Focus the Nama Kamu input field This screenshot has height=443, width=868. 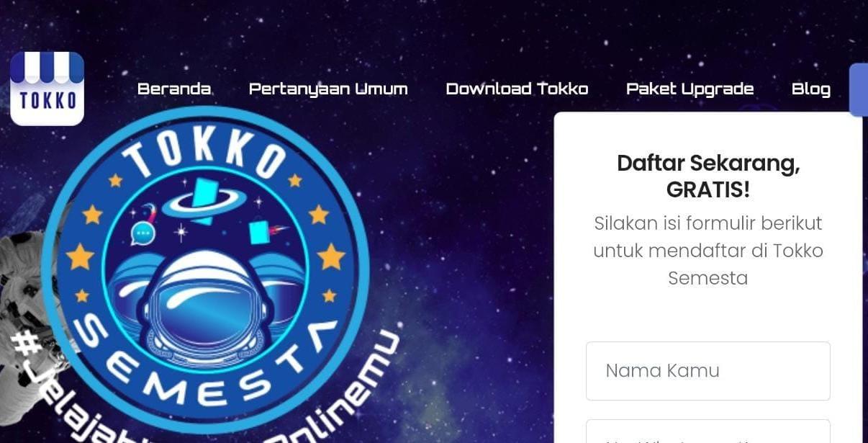[708, 371]
